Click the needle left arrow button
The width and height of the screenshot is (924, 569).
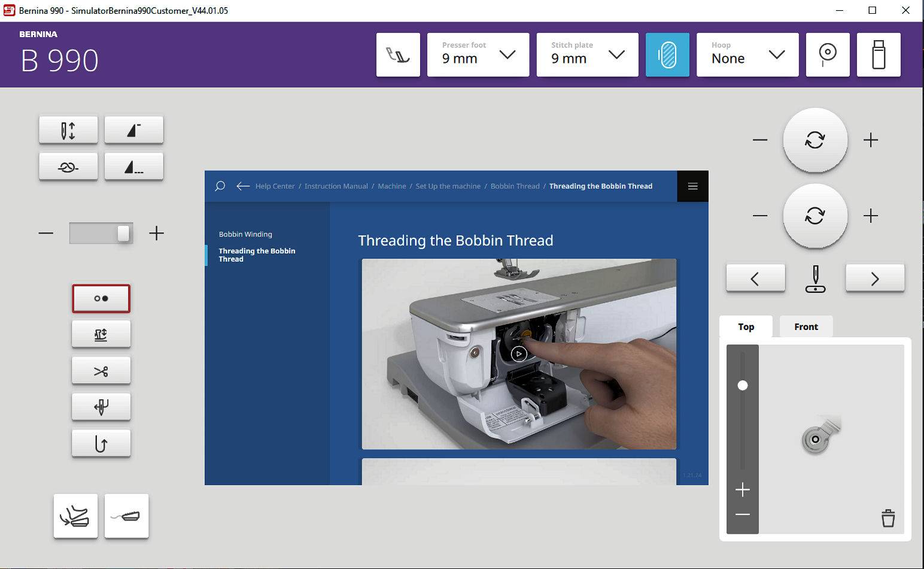click(x=755, y=278)
